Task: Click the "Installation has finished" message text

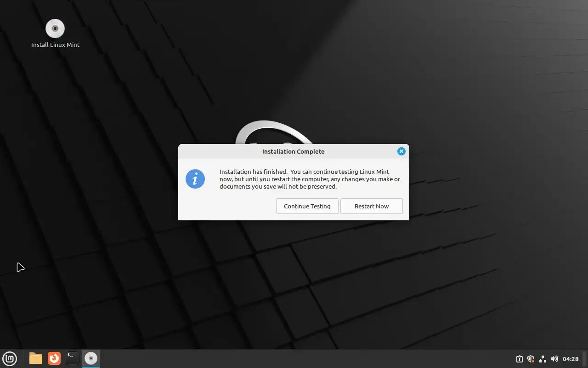Action: (310, 179)
